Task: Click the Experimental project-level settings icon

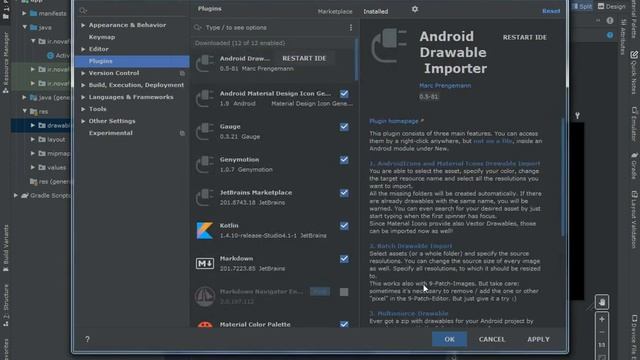Action: (182, 133)
